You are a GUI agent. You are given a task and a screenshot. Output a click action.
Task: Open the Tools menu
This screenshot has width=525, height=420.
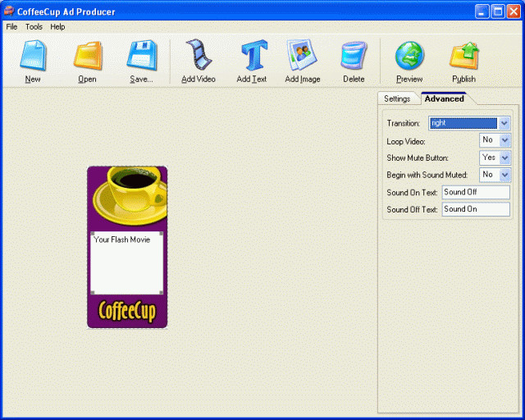34,27
